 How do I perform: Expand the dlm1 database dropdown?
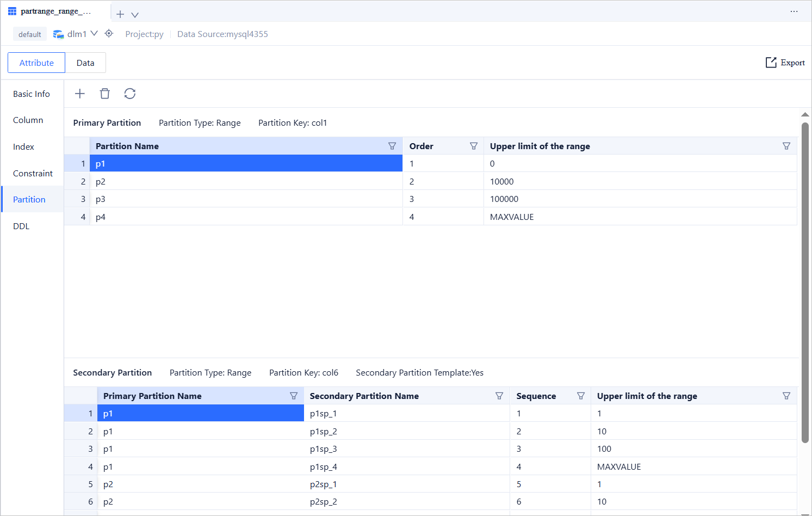[x=94, y=34]
